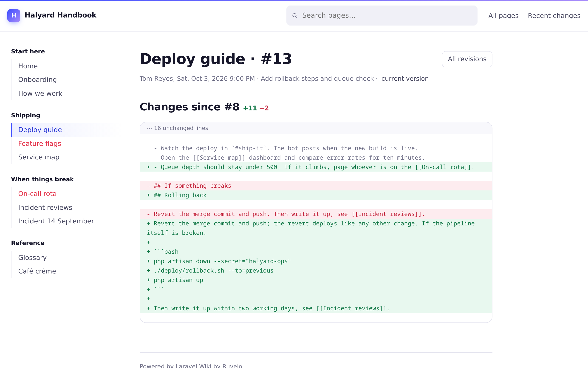Open the Glossary reference page
Image resolution: width=588 pixels, height=368 pixels.
[x=32, y=258]
